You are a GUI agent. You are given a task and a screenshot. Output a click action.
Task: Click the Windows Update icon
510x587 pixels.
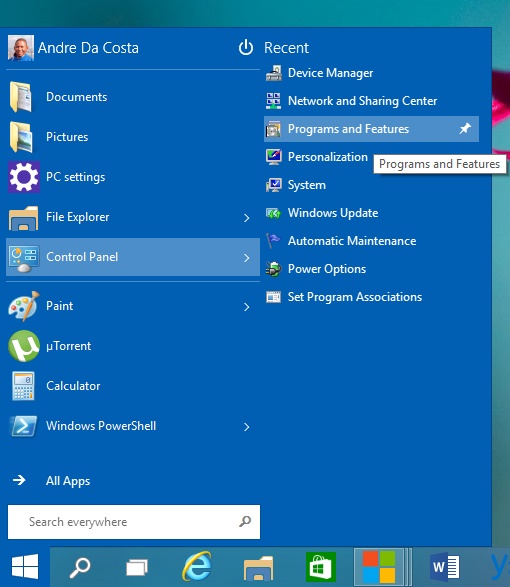tap(273, 213)
